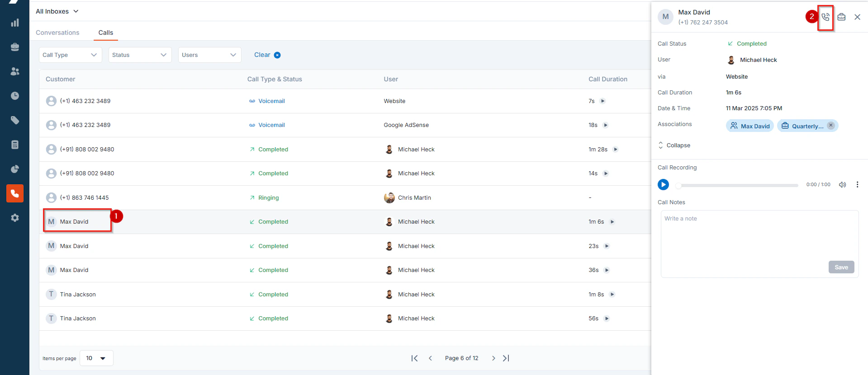
Task: Open the calculator sidebar icon
Action: (x=15, y=145)
